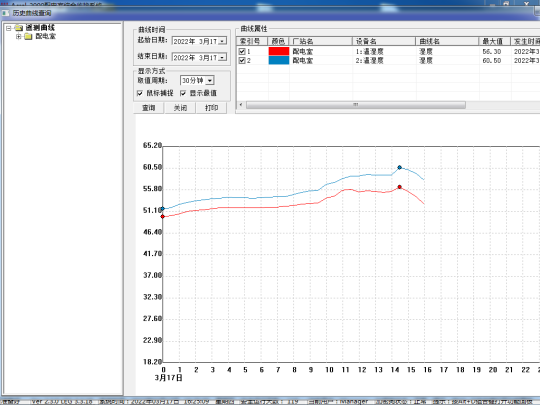Toggle the 鼠标捕捉 checkbox

click(140, 93)
